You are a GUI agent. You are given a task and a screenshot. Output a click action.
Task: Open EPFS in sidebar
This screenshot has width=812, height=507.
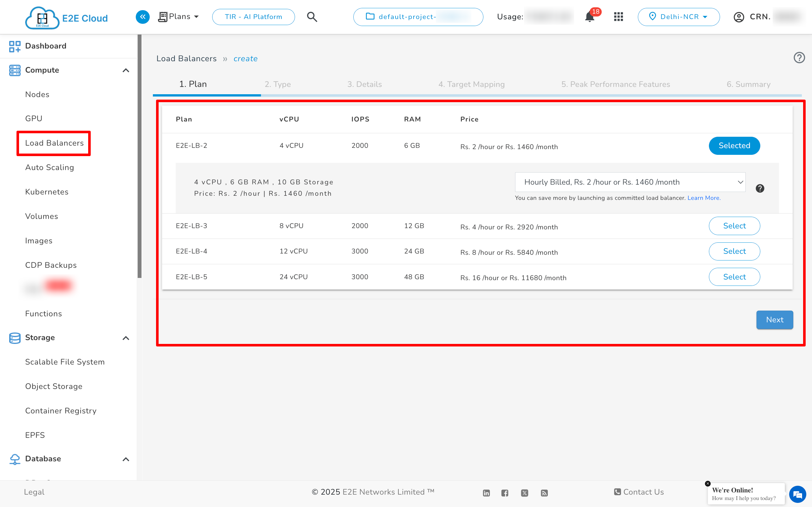(35, 435)
